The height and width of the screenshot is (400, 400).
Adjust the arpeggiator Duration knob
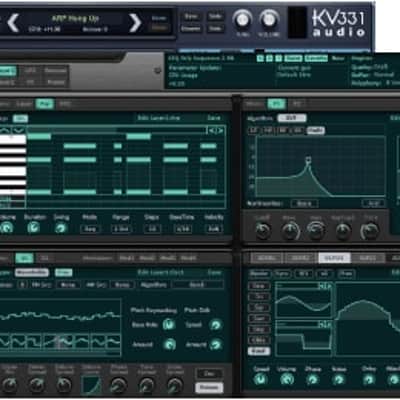pyautogui.click(x=33, y=228)
